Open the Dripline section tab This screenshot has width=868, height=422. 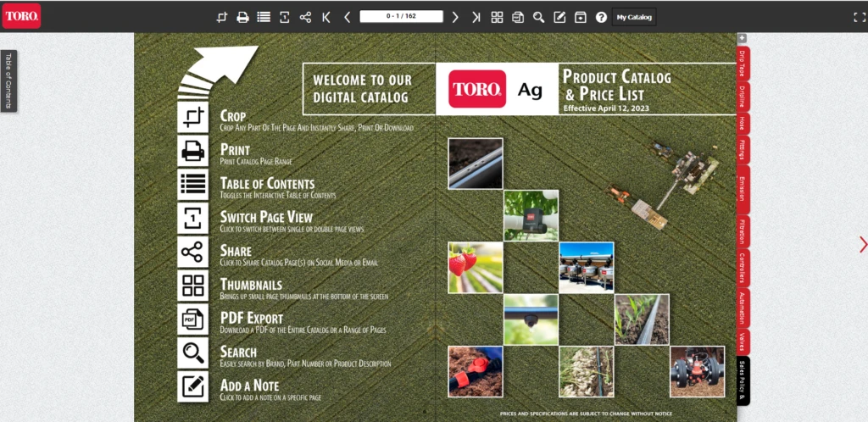[743, 97]
